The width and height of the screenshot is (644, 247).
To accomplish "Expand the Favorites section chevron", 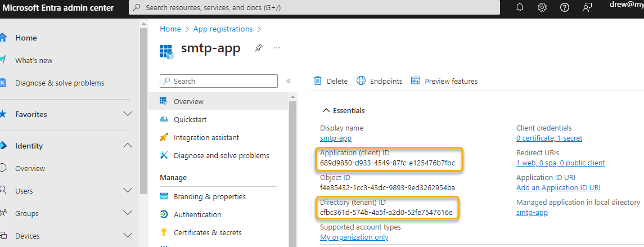I will (128, 114).
